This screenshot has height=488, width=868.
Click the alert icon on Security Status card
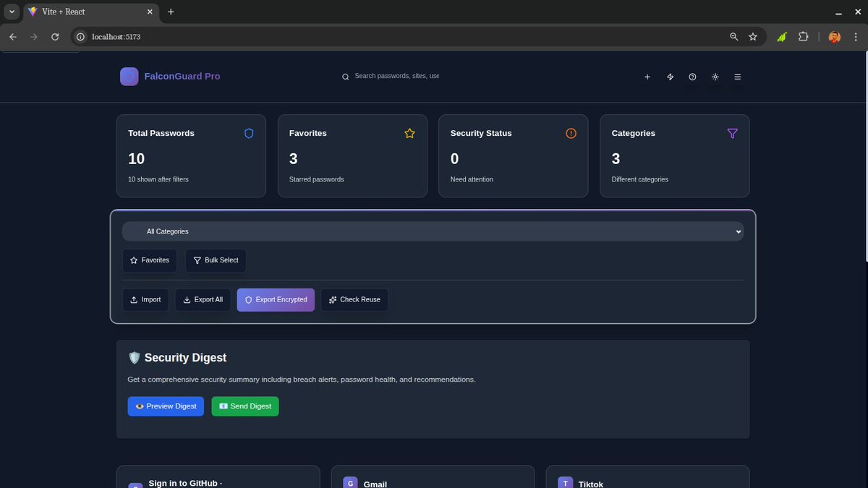coord(571,133)
